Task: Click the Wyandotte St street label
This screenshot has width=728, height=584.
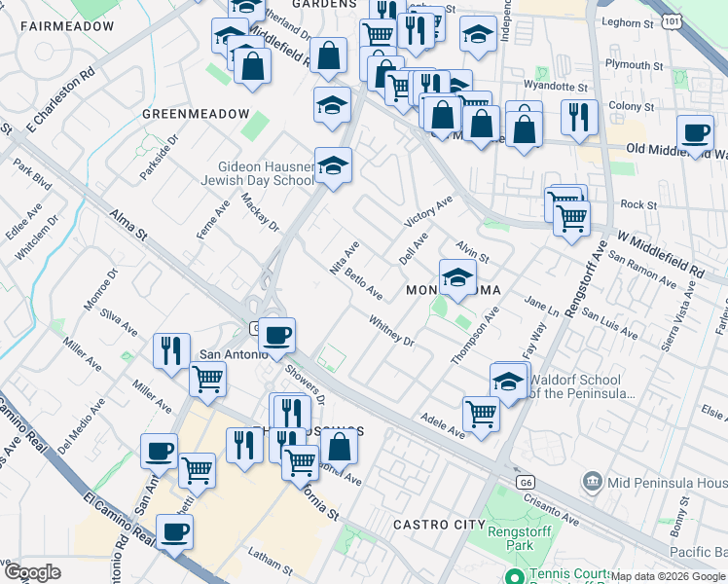Action: coord(556,86)
